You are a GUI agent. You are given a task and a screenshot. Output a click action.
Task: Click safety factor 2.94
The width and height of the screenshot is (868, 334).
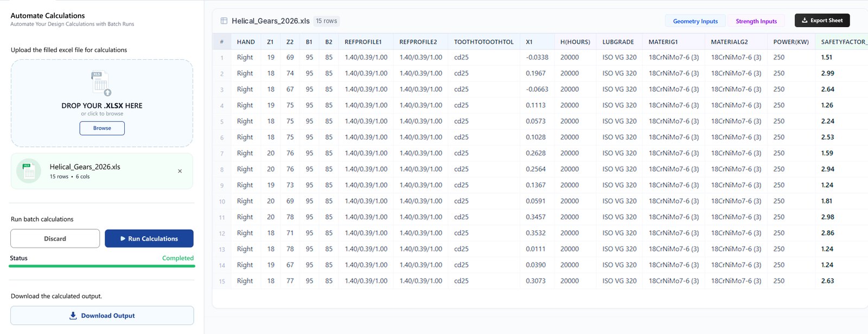[827, 169]
